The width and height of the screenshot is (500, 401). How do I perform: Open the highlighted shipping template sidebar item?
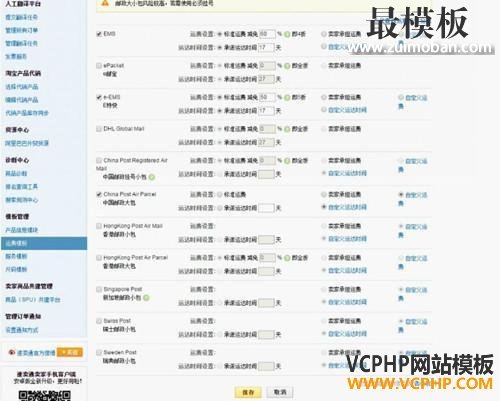pyautogui.click(x=44, y=243)
